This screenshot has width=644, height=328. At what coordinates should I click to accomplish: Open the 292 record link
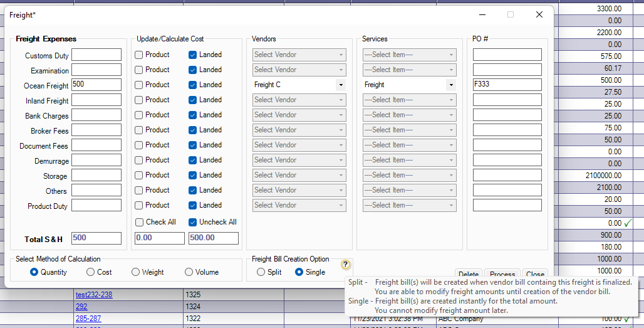(81, 307)
